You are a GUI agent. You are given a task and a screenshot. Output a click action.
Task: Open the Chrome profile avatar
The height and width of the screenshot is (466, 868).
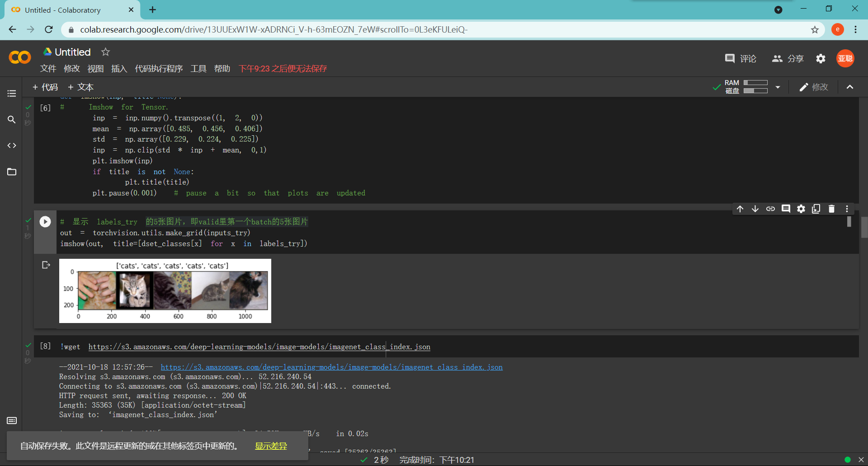(838, 29)
